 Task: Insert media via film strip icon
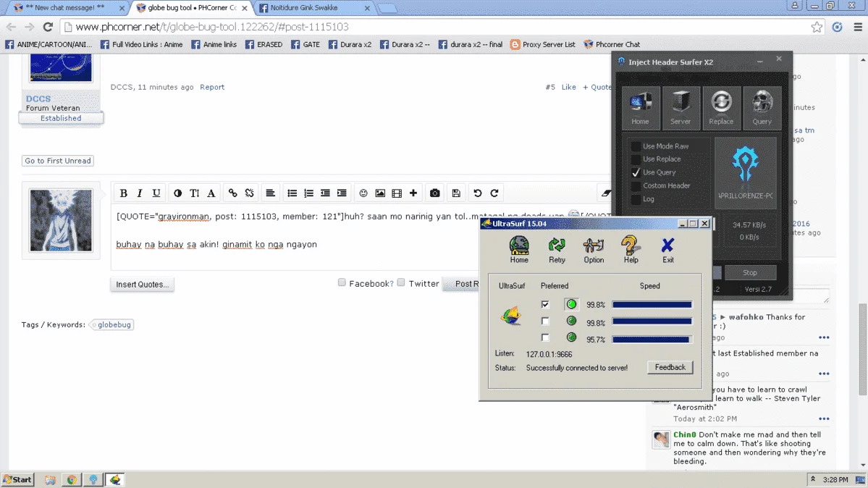[397, 193]
